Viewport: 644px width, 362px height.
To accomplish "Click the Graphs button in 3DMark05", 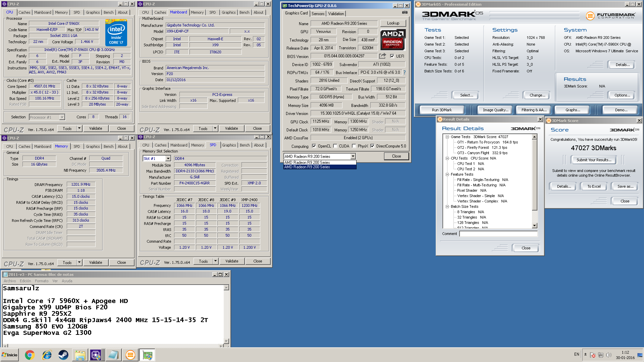I will [x=573, y=110].
